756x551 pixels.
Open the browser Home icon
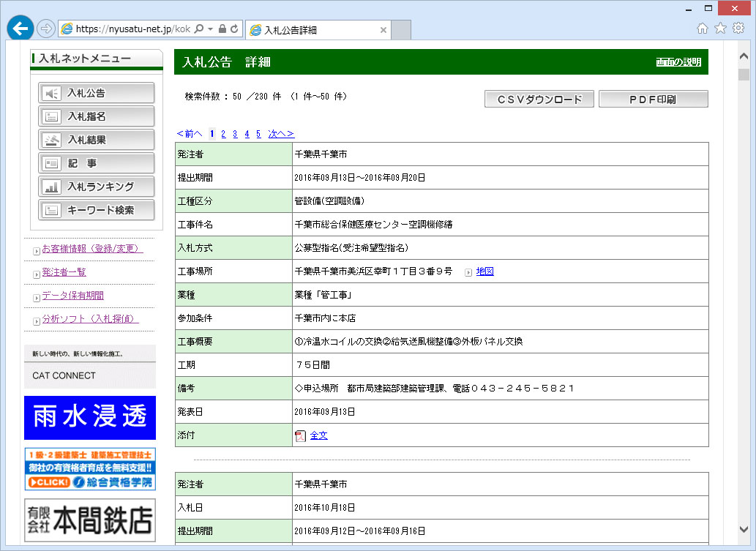tap(702, 29)
